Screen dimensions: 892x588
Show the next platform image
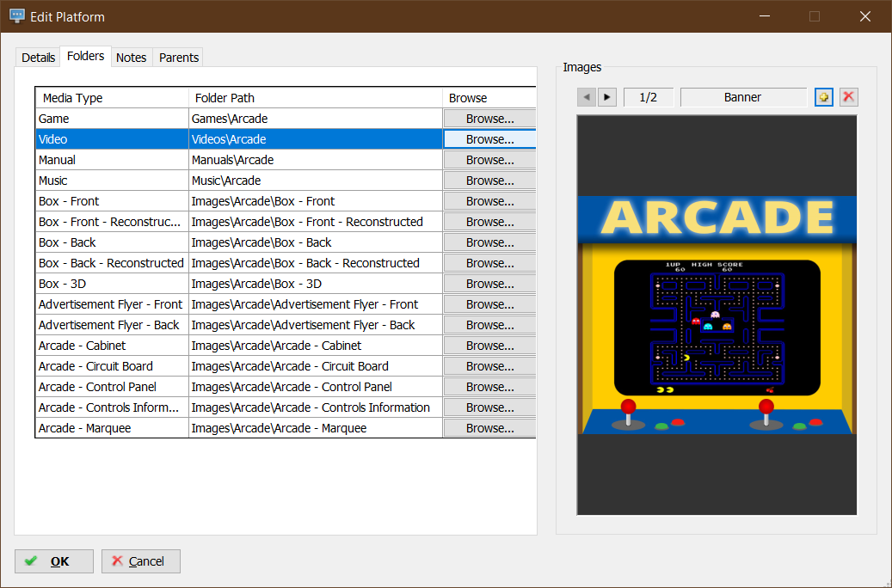point(607,97)
